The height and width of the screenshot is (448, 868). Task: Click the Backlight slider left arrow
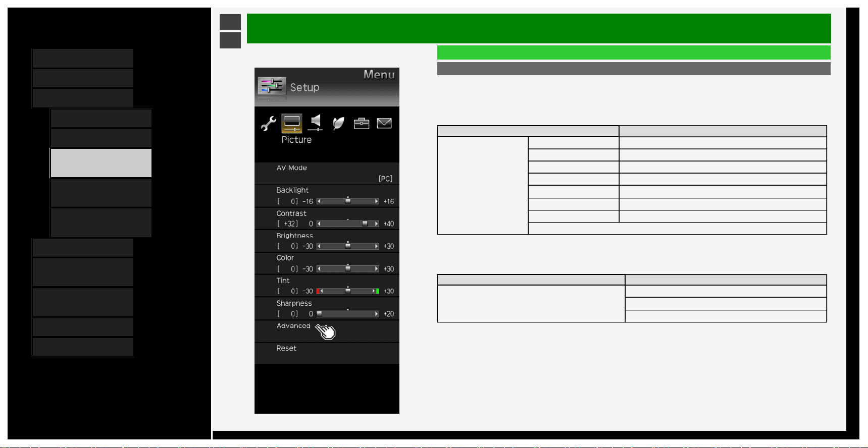[319, 201]
